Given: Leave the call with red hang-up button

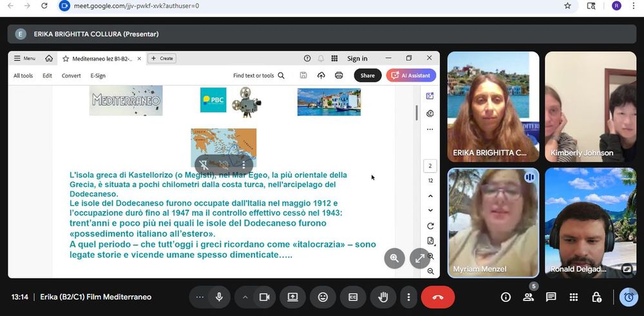Looking at the screenshot, I should [x=438, y=297].
